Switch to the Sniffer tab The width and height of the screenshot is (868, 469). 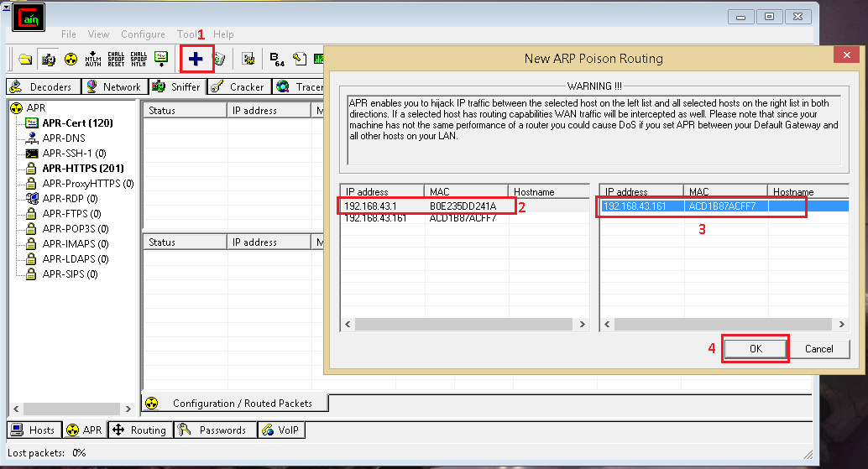(177, 86)
